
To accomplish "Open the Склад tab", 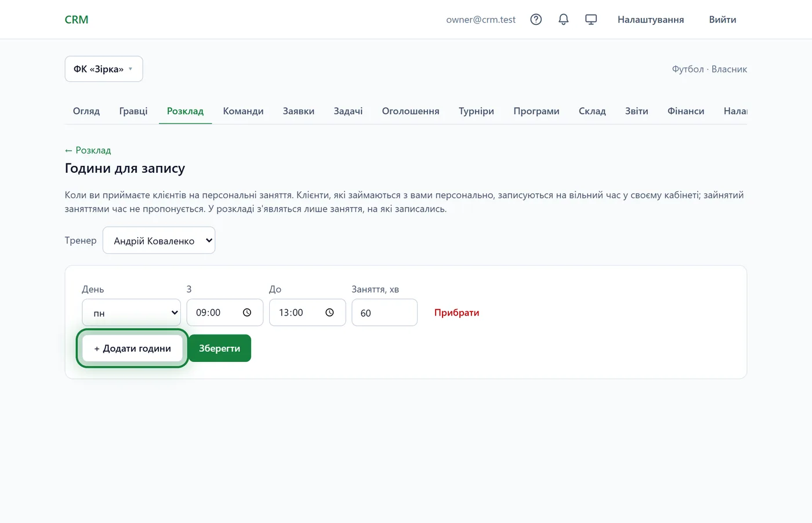I will tap(592, 111).
